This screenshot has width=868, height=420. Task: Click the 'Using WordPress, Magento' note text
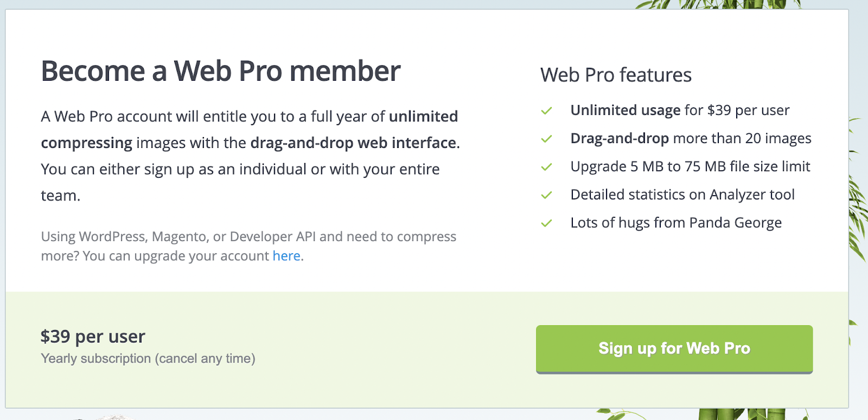[248, 237]
